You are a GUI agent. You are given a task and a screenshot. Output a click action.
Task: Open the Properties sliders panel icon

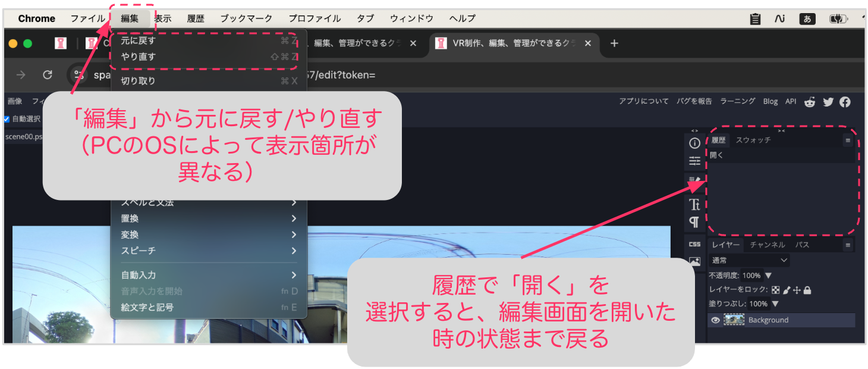pyautogui.click(x=694, y=161)
